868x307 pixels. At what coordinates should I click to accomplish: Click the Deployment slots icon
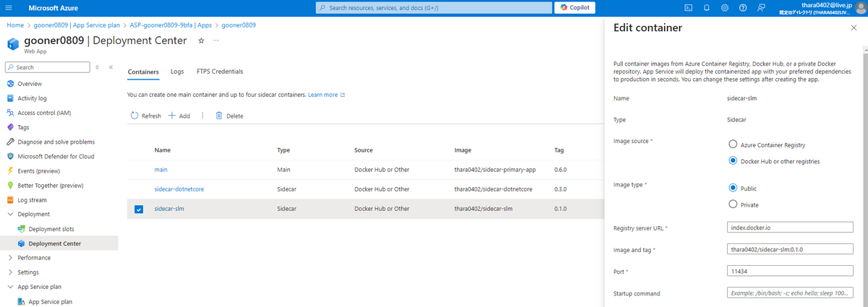click(x=22, y=229)
